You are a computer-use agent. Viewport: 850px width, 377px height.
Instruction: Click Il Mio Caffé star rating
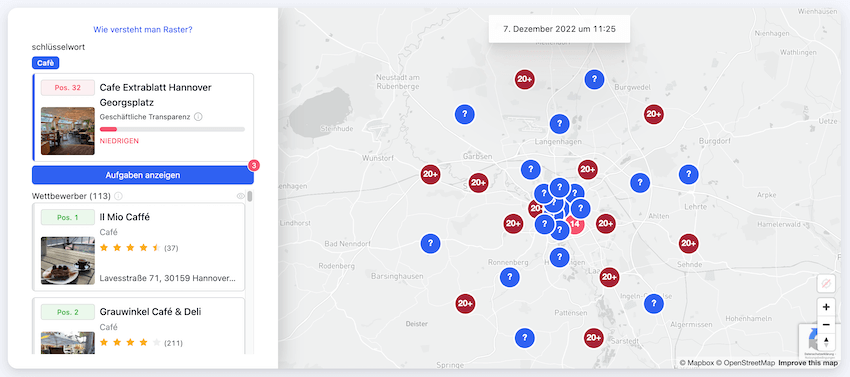point(130,248)
